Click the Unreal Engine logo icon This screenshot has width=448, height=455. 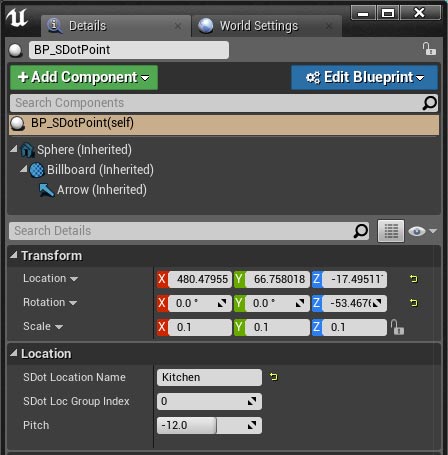point(17,18)
